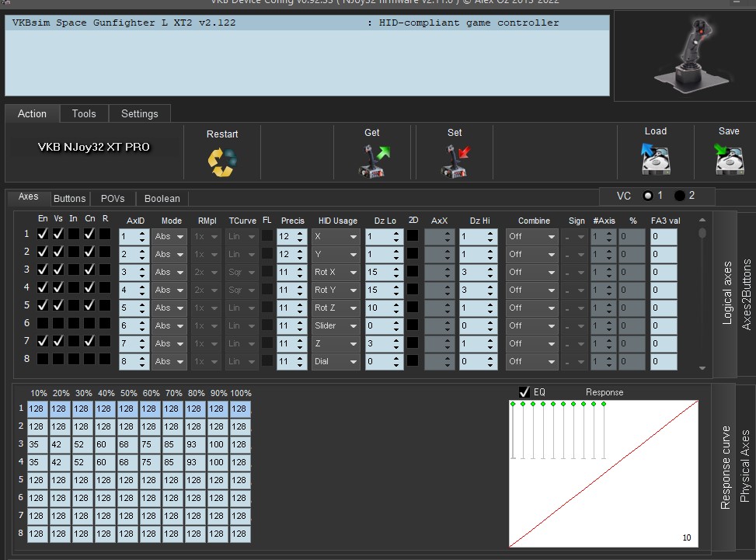Open the HID Usage dropdown showing Rot Z

336,308
